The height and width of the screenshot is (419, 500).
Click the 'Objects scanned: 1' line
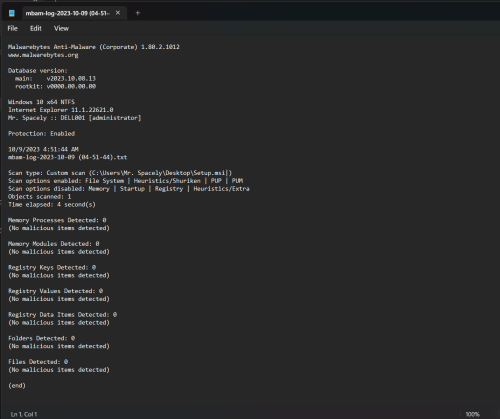pyautogui.click(x=40, y=196)
